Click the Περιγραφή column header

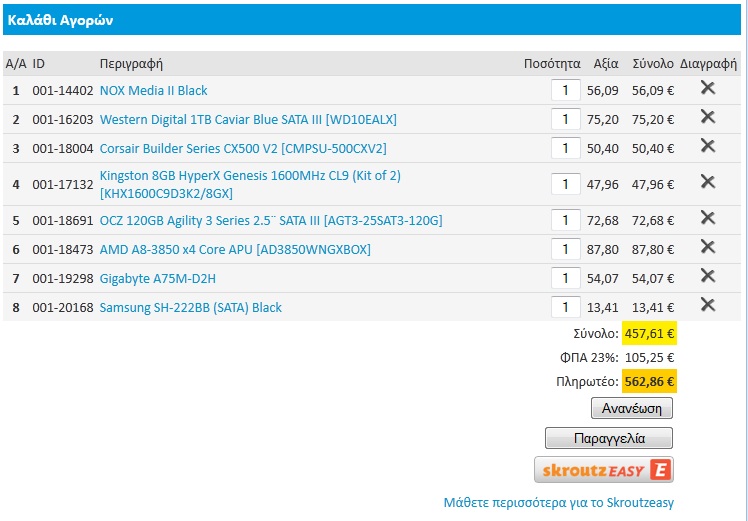coord(131,63)
